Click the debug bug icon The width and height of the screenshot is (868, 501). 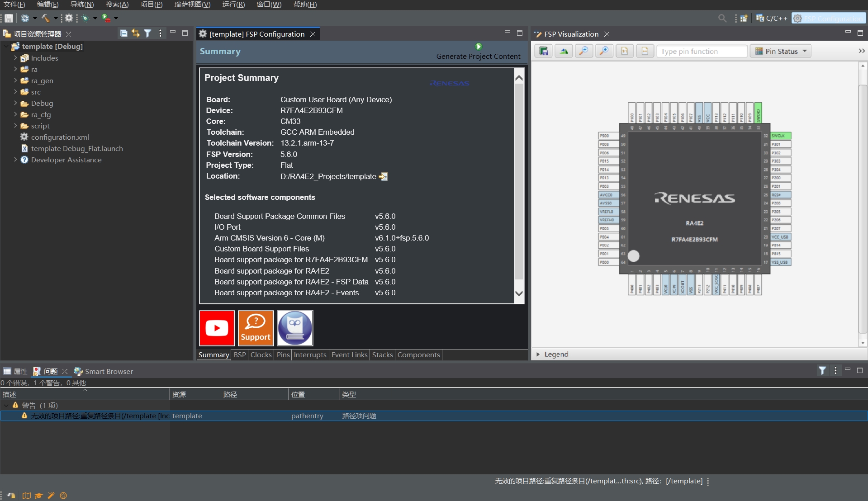click(x=85, y=18)
